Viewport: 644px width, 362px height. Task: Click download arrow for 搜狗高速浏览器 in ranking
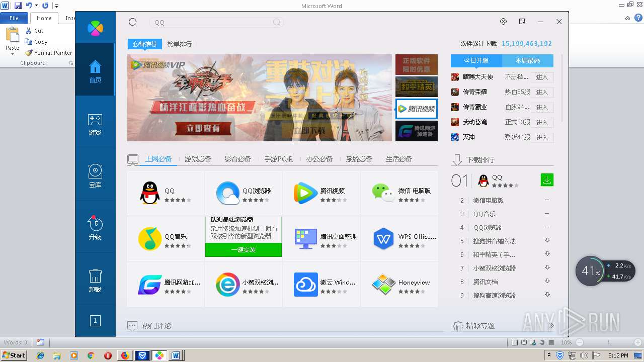[547, 295]
